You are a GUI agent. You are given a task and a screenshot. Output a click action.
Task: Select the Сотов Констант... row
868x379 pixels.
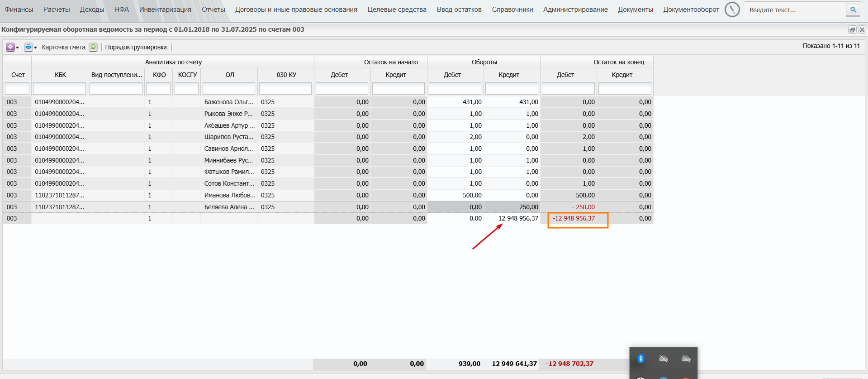pos(328,183)
